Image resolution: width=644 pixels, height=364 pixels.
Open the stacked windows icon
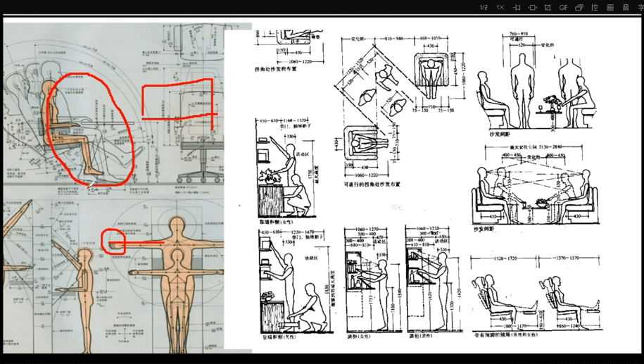[579, 7]
